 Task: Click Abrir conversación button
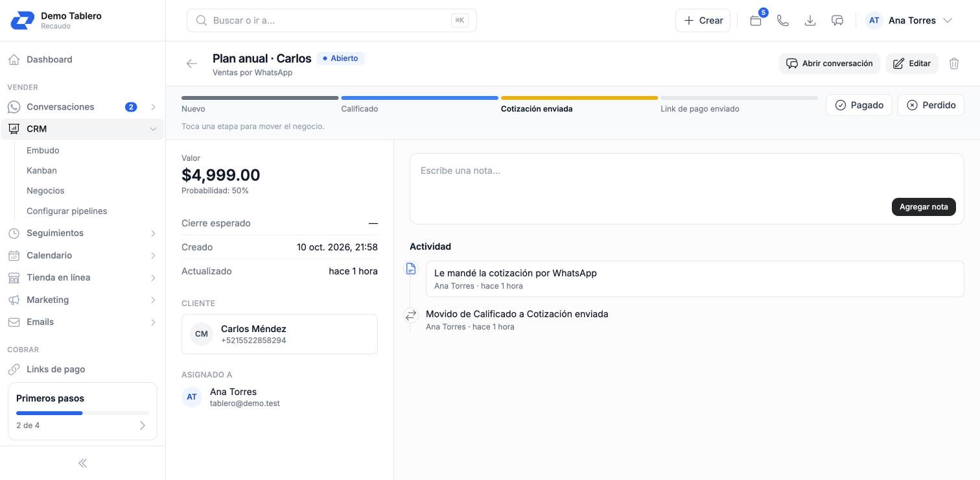coord(830,64)
